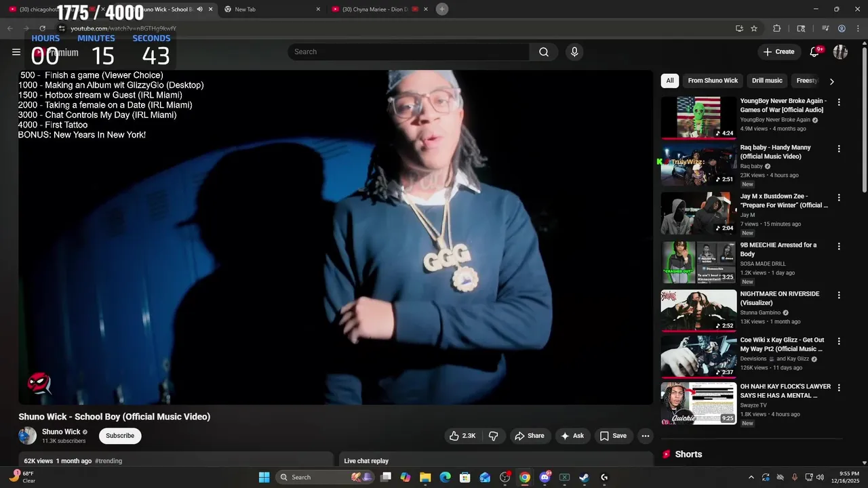Open the Ask AI button
The width and height of the screenshot is (868, 488).
(x=572, y=436)
